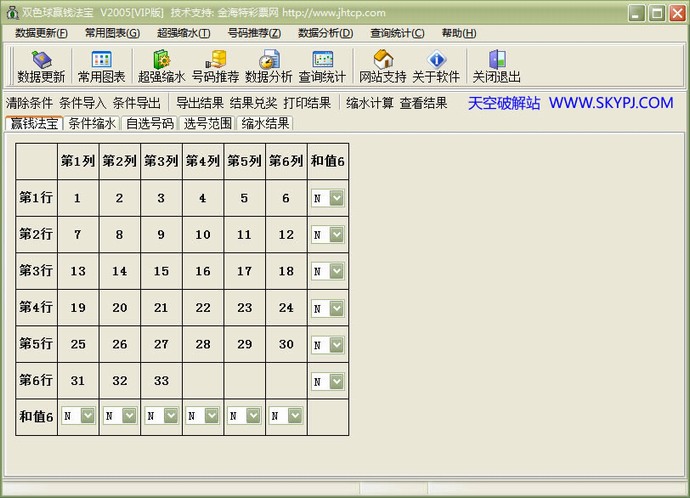Open the 超强缩水(T) menu
The height and width of the screenshot is (498, 690).
(x=183, y=33)
